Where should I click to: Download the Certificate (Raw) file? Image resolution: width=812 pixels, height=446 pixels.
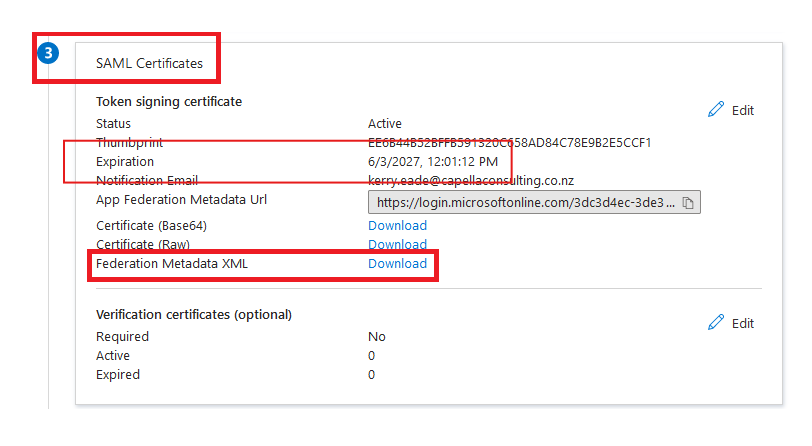397,244
